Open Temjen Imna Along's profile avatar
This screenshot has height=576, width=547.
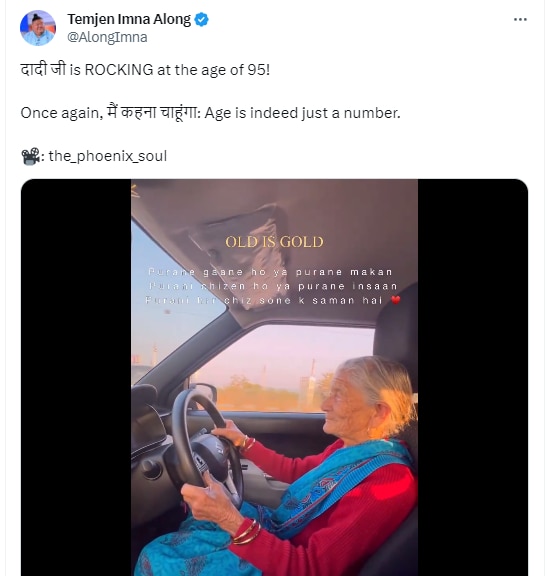(38, 28)
